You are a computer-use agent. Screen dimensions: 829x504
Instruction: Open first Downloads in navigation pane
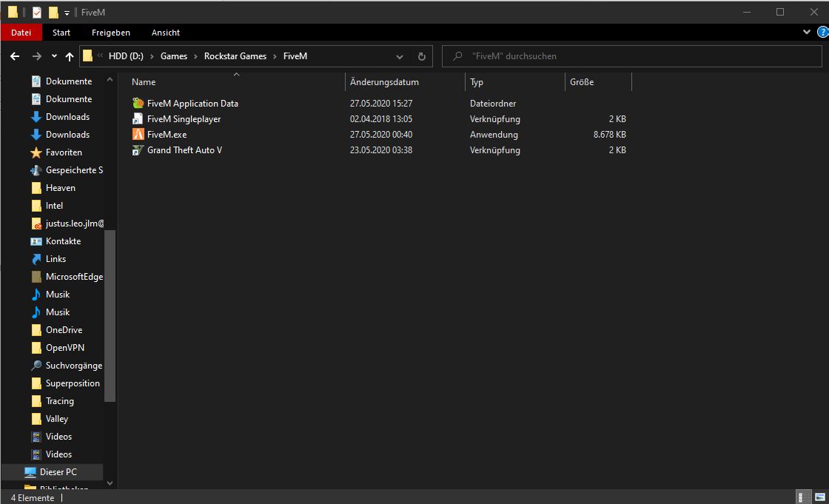(67, 116)
